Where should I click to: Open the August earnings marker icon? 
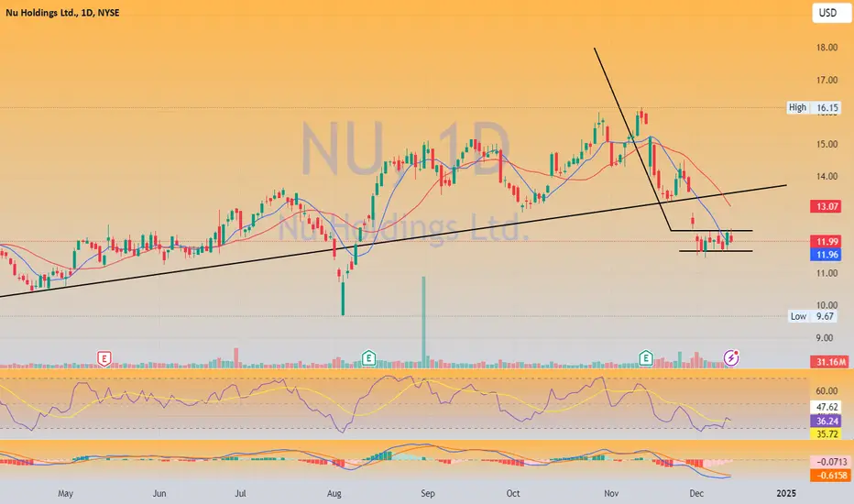368,358
